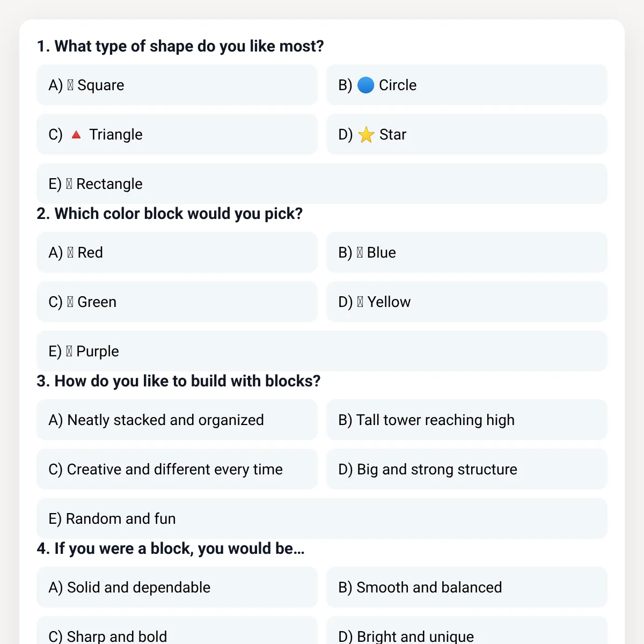Viewport: 644px width, 644px height.
Task: Select the Square shape answer
Action: 177,85
